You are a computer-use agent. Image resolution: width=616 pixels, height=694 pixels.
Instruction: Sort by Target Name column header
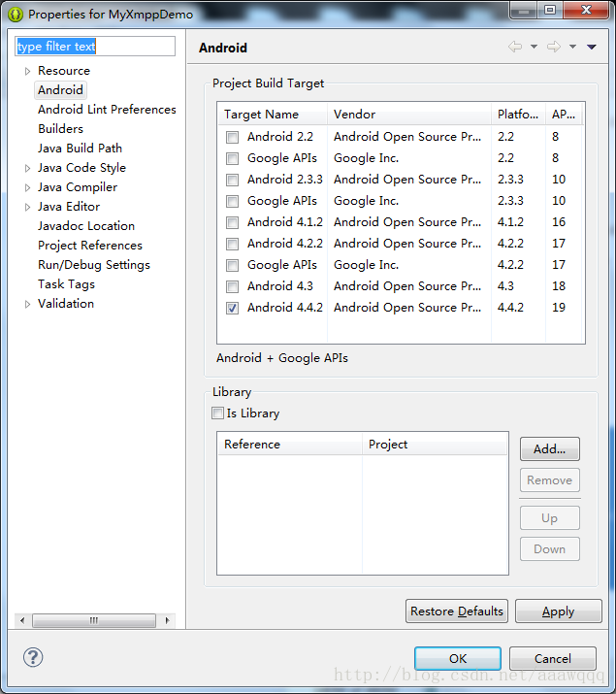click(273, 115)
